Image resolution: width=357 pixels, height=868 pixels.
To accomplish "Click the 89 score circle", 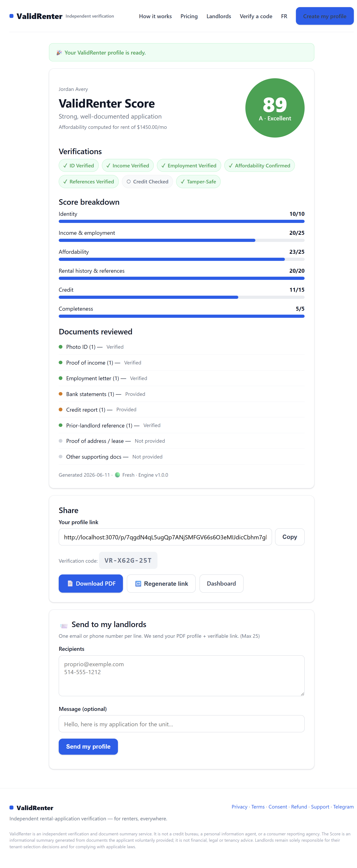I will (275, 108).
